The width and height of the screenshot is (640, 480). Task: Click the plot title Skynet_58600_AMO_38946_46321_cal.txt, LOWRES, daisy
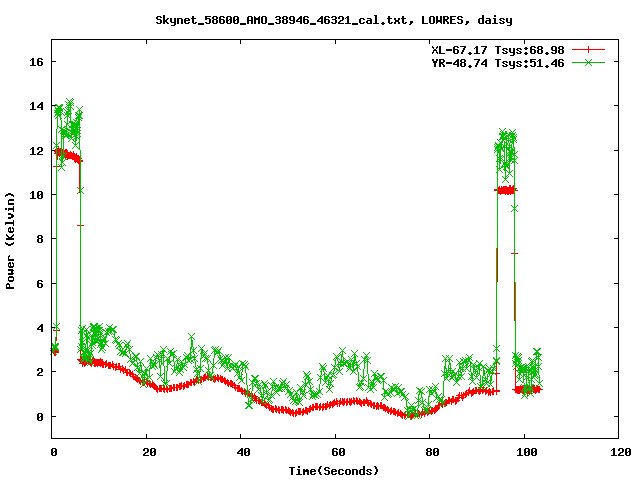(334, 20)
